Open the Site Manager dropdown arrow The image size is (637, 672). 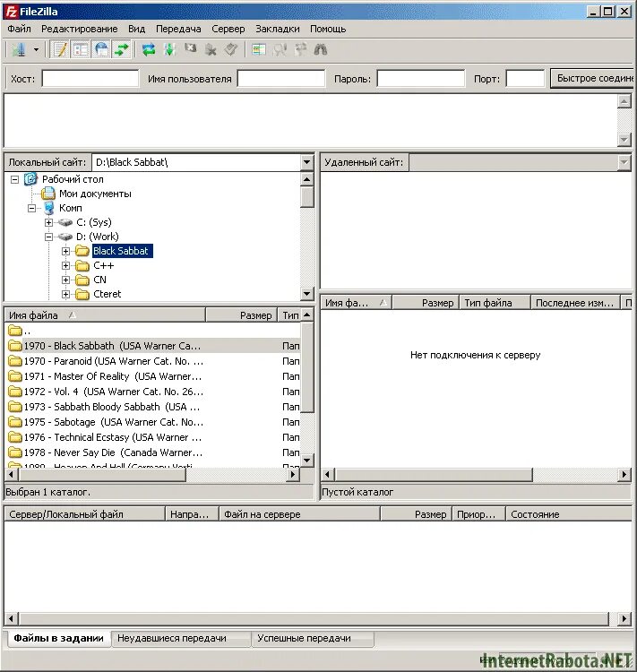tap(36, 49)
